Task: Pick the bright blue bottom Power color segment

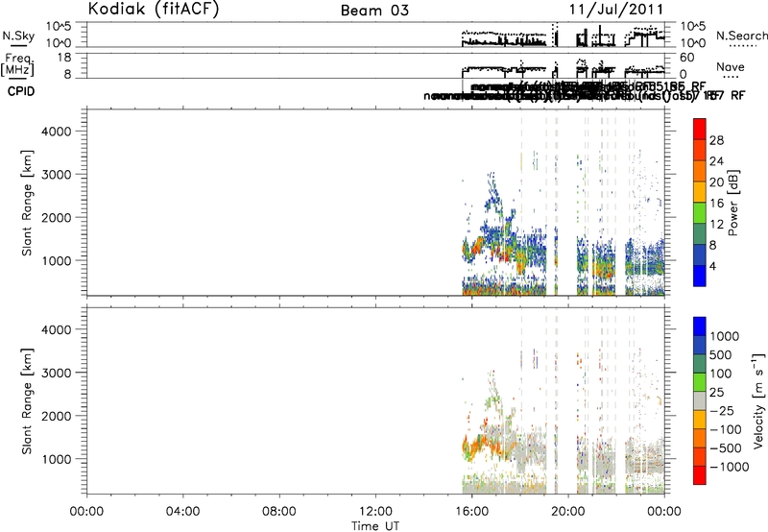Action: tap(700, 276)
